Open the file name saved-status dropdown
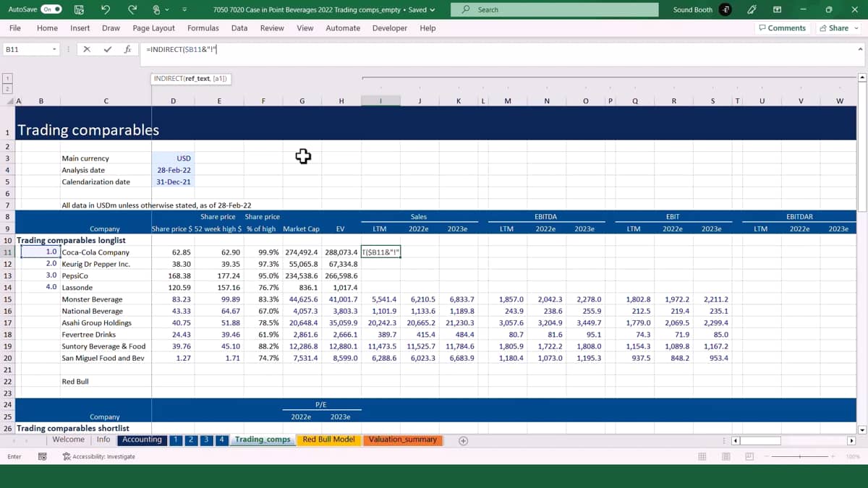This screenshot has height=488, width=868. coord(433,10)
